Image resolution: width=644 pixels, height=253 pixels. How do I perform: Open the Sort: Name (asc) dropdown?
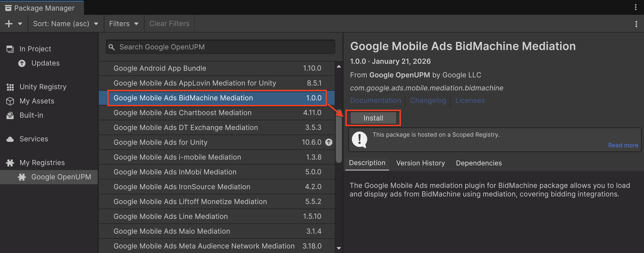pyautogui.click(x=66, y=24)
